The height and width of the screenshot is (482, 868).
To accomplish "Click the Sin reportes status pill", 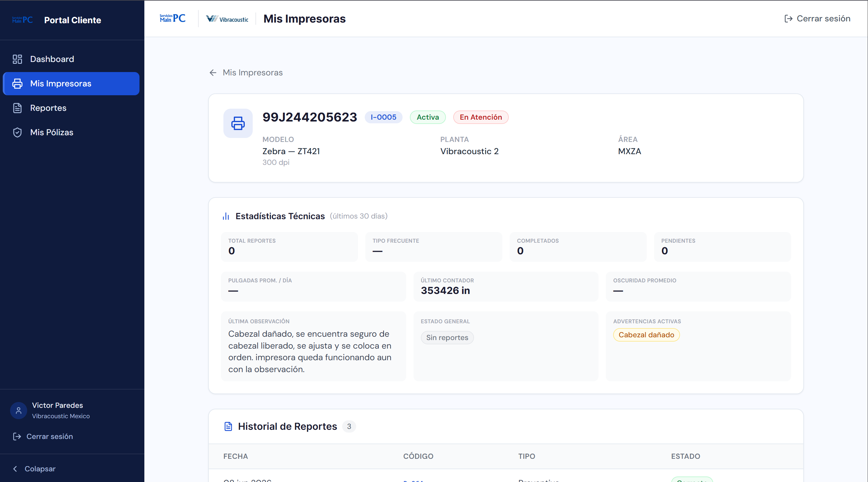I will 447,338.
